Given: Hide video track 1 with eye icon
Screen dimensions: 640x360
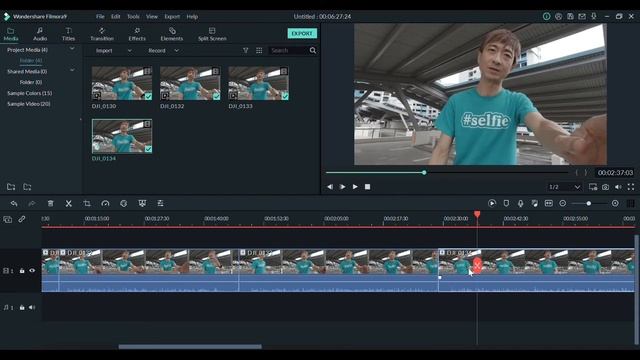Looking at the screenshot, I should (32, 271).
